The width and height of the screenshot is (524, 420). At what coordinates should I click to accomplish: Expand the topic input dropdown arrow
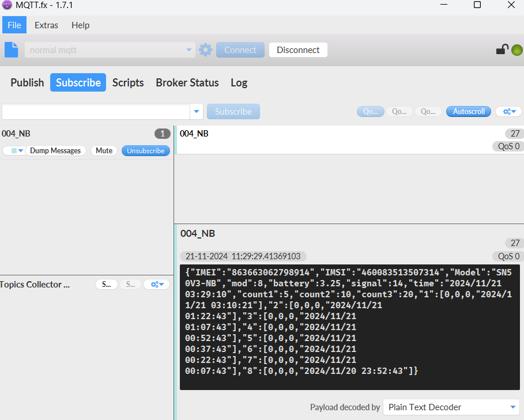pos(197,112)
